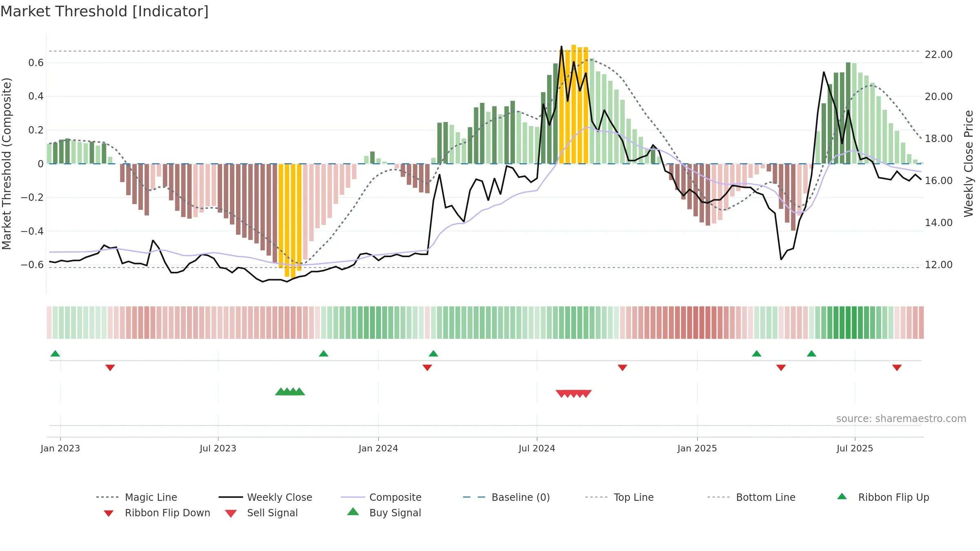Screen dimensions: 980x551
Task: Click the 14.00 price axis label
Action: point(939,223)
